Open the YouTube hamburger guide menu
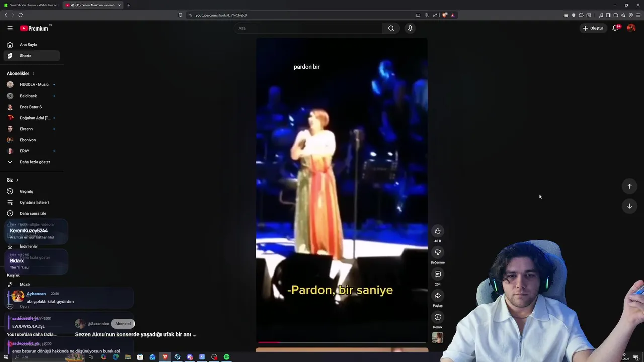The width and height of the screenshot is (644, 362). pos(10,28)
